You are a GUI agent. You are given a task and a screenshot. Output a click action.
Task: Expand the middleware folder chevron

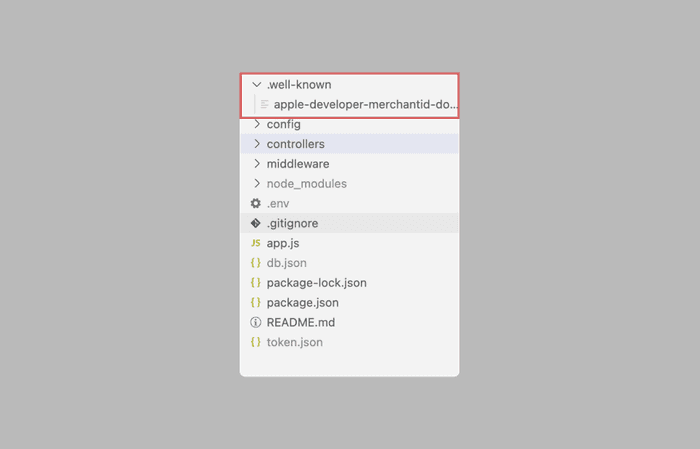(257, 164)
